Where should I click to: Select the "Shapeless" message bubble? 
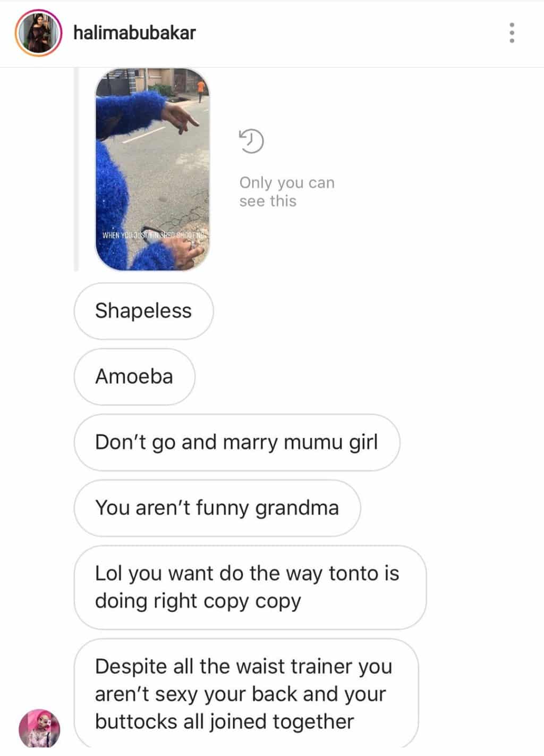pyautogui.click(x=143, y=311)
